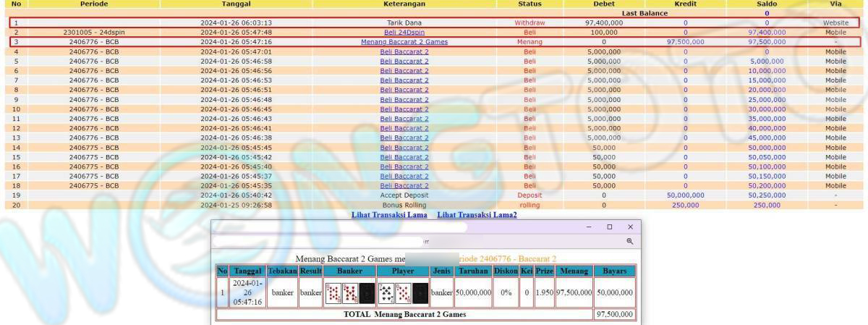Screen dimensions: 868x325
Task: Open the Lihat Transaksi Lama2 link
Action: (x=477, y=215)
